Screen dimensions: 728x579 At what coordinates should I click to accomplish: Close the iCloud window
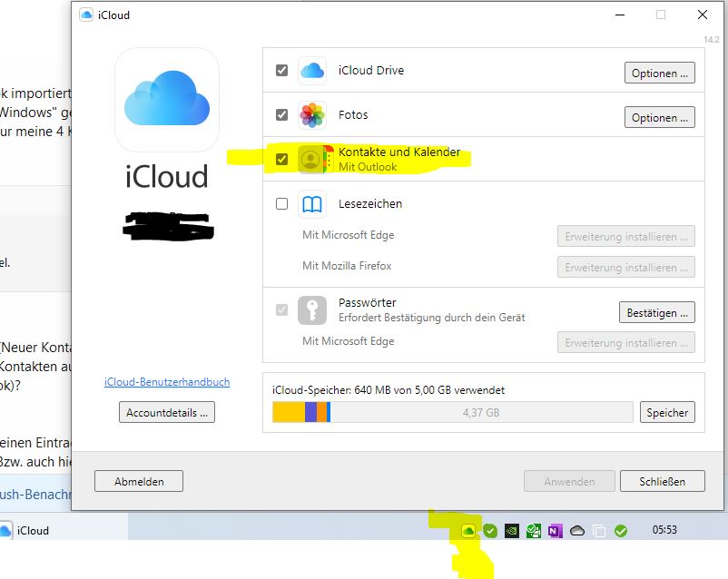[703, 15]
